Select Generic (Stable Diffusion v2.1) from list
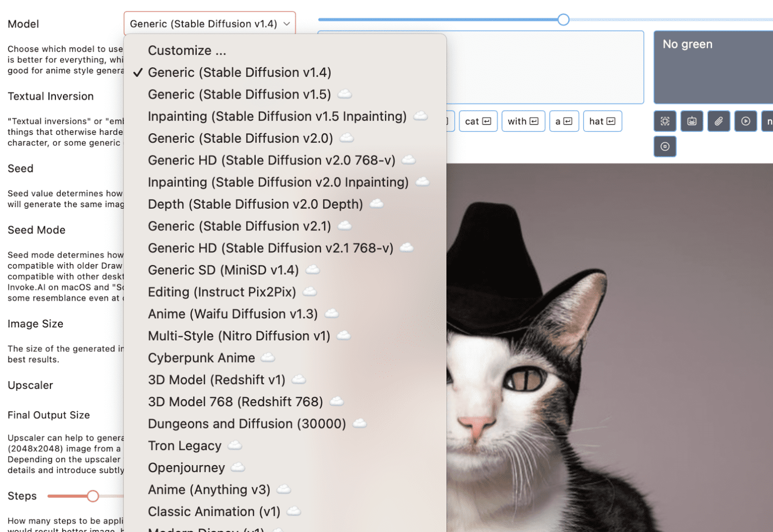 coord(239,226)
